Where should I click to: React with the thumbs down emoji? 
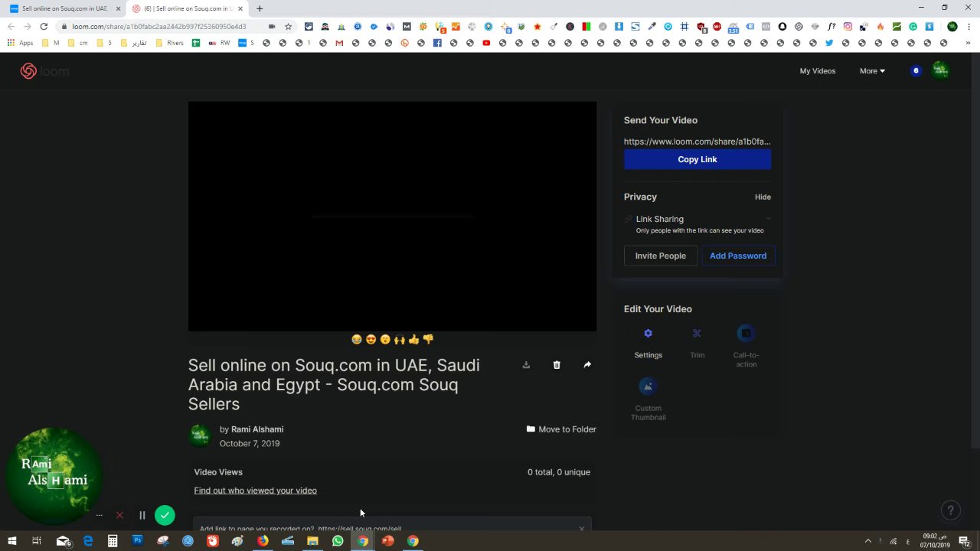(x=428, y=339)
